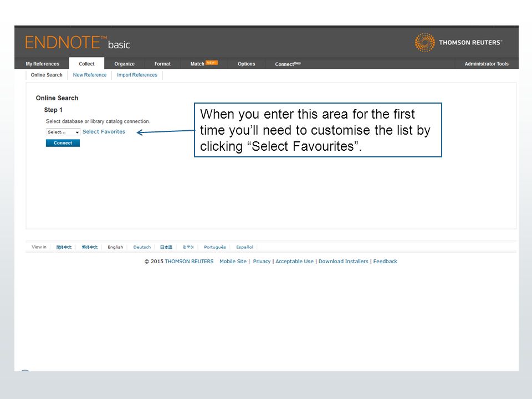Viewport: 532px width, 399px height.
Task: Go to the Match tab
Action: pyautogui.click(x=203, y=63)
